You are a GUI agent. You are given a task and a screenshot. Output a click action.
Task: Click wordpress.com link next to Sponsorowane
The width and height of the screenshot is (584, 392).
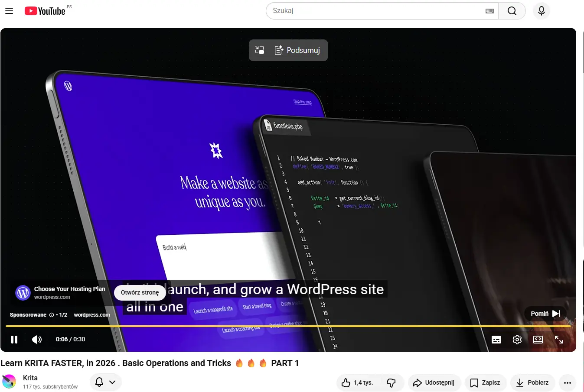pos(92,315)
